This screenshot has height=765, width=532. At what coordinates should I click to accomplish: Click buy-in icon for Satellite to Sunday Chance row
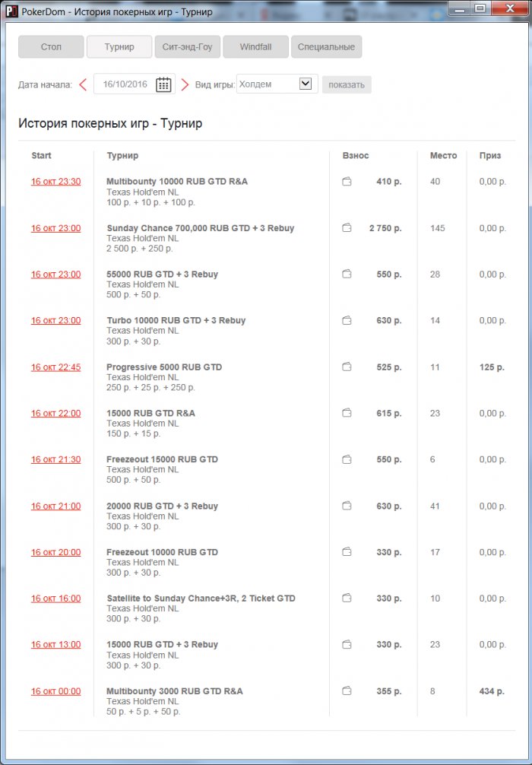[x=347, y=598]
